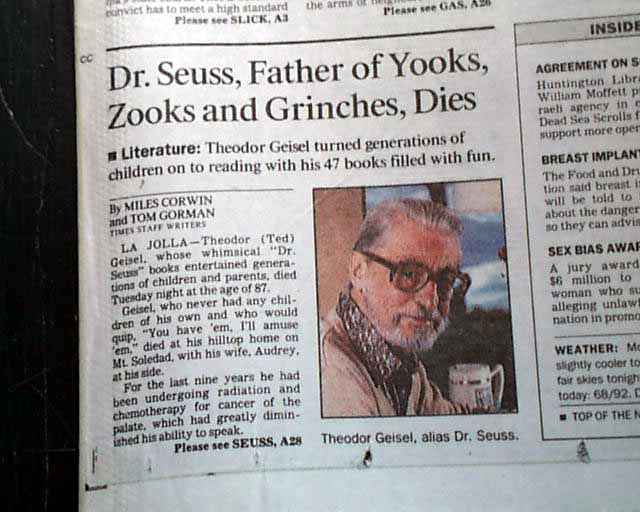Click the Miles Corwin byline
Image resolution: width=640 pixels, height=512 pixels.
pos(161,204)
